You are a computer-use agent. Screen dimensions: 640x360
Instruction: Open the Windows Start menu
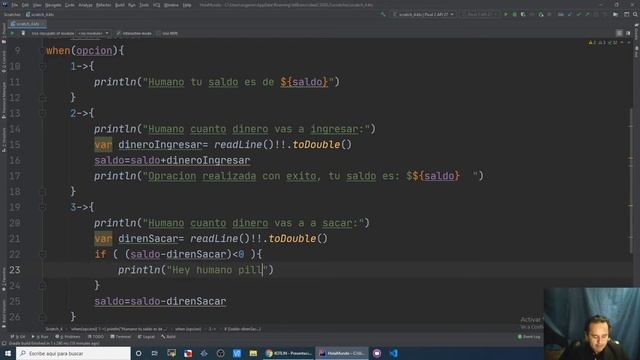(8, 353)
